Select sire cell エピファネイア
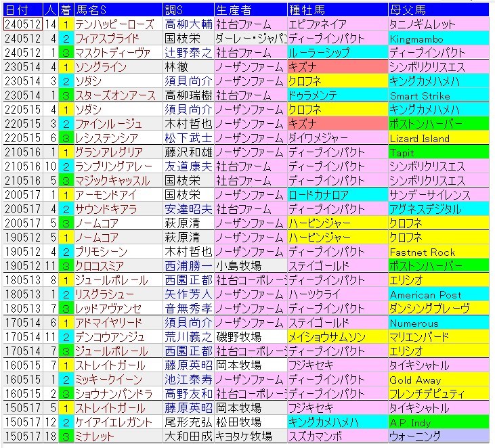Viewport: 495px width, 448px height. click(x=337, y=24)
